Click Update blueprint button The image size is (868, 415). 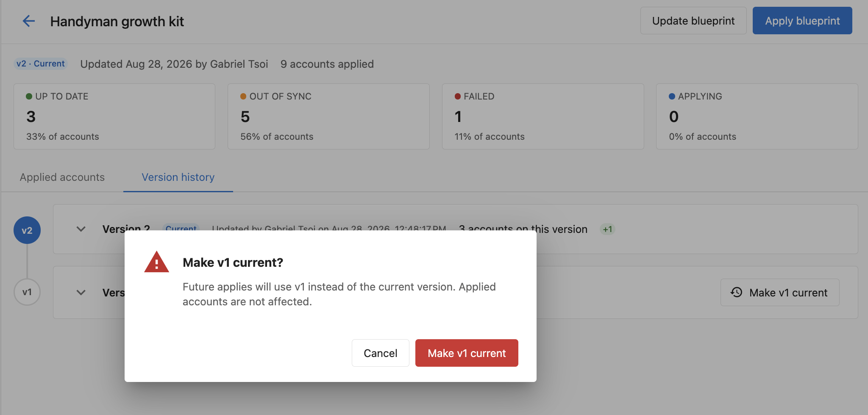tap(693, 21)
